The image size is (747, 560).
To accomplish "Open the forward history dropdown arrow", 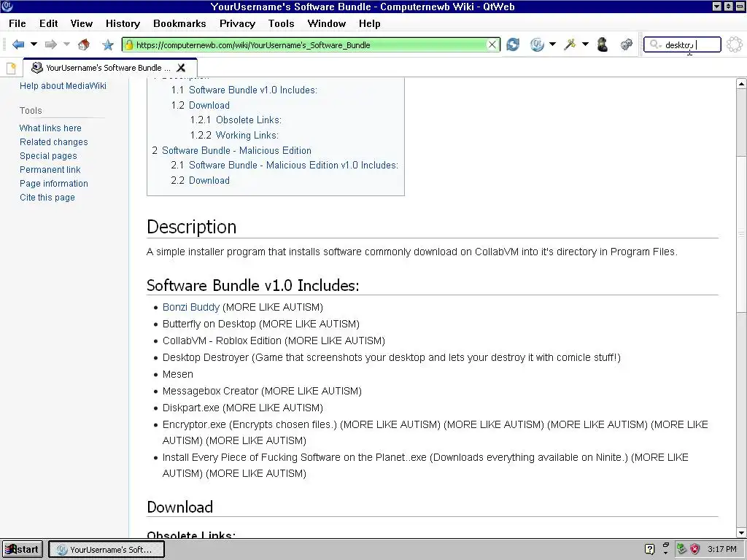I will tap(66, 44).
